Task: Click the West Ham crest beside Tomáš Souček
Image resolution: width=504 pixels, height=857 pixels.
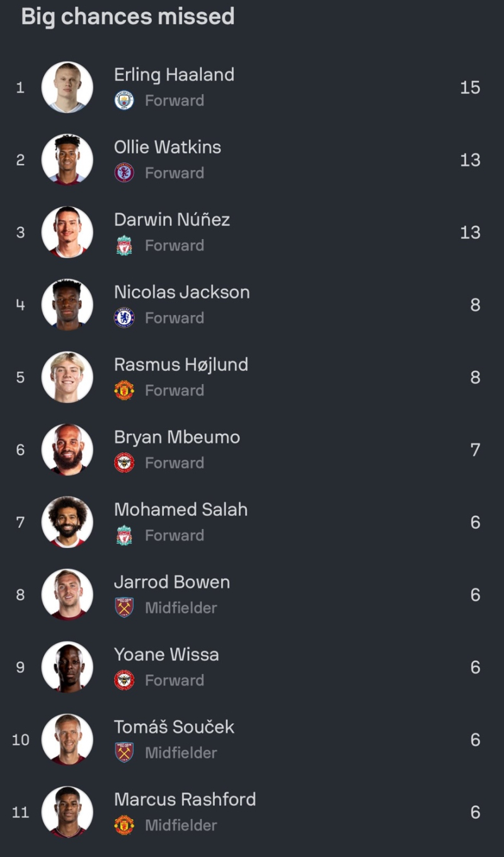Action: pos(124,753)
